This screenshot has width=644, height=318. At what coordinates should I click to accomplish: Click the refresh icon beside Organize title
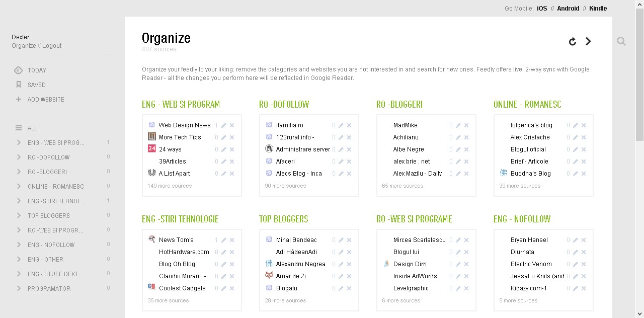(573, 41)
